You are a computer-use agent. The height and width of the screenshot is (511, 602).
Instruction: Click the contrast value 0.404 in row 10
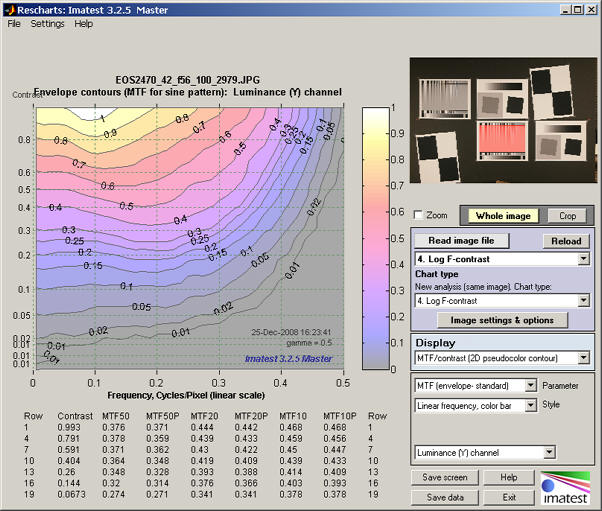(x=69, y=461)
